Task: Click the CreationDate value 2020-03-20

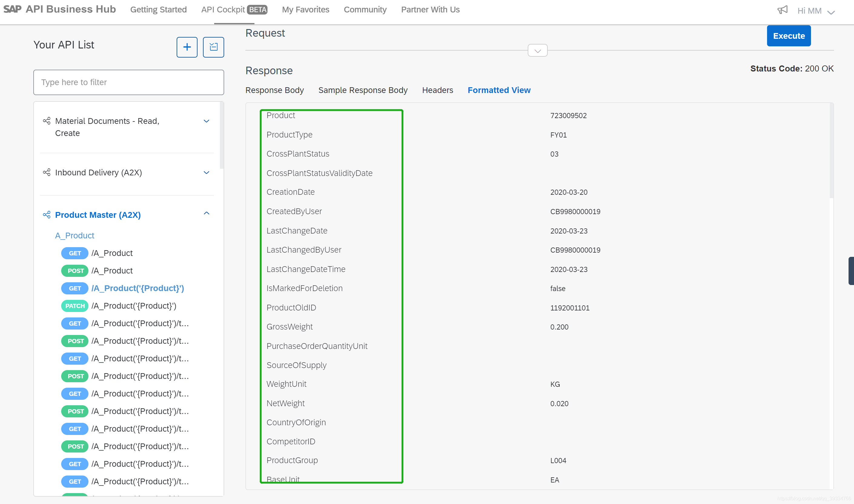Action: (568, 192)
